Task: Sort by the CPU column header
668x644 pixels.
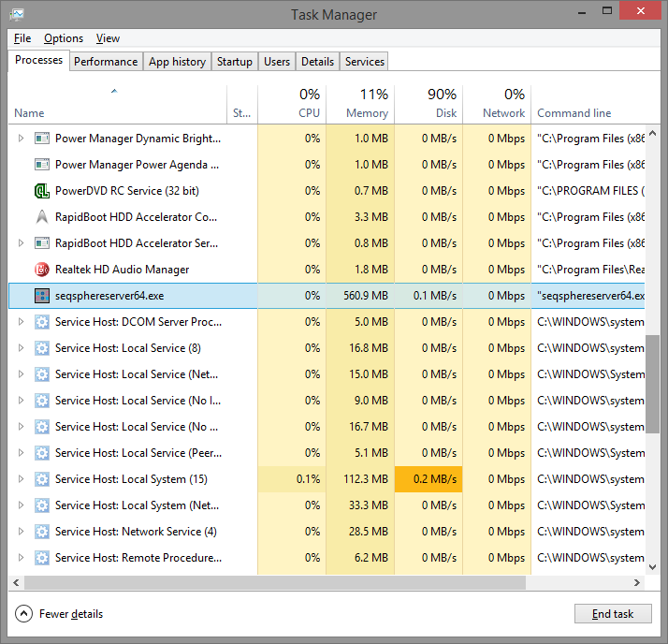Action: click(x=292, y=105)
